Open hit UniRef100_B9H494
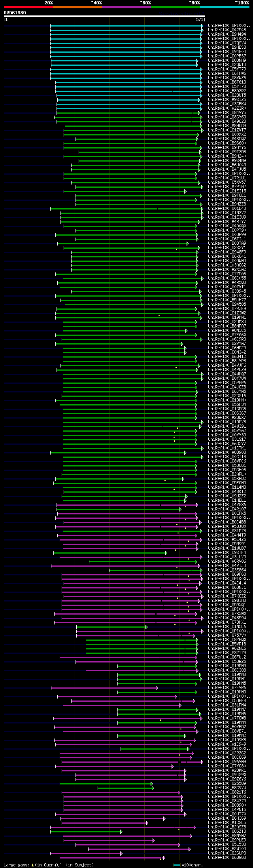Screen dimensions: 253x868 tap(227, 34)
